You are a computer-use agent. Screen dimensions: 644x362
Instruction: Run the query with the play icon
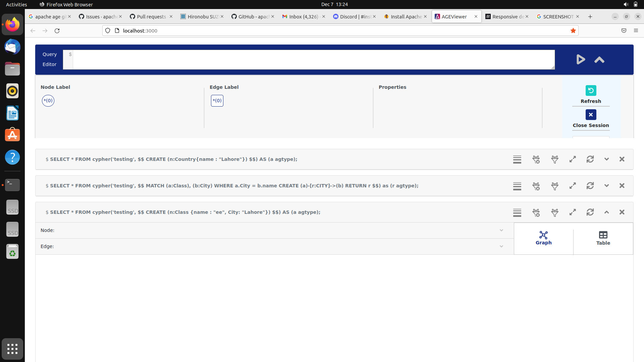coord(581,60)
